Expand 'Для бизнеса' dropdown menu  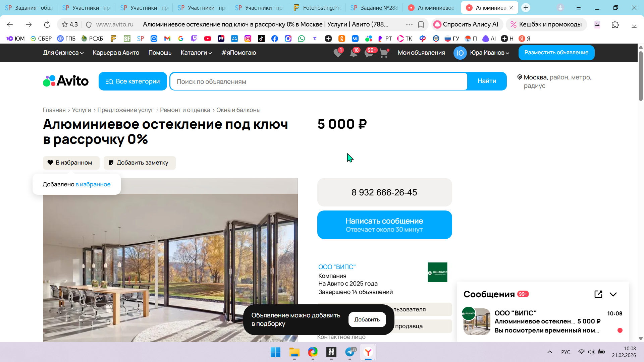tap(63, 53)
